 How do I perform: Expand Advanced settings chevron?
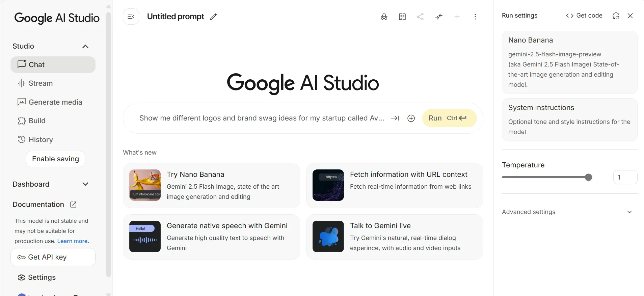coord(629,212)
